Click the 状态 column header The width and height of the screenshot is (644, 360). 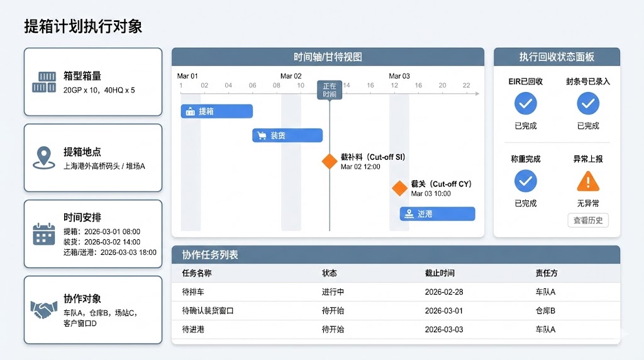[330, 273]
